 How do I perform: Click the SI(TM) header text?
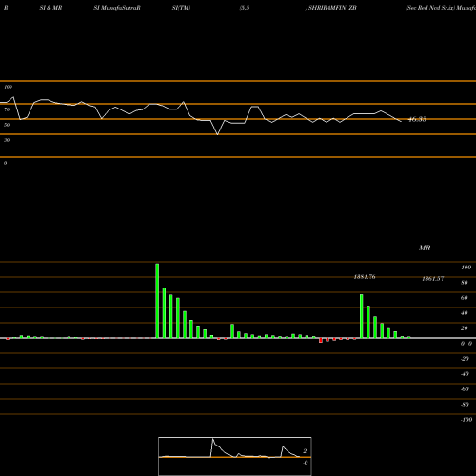181,8
